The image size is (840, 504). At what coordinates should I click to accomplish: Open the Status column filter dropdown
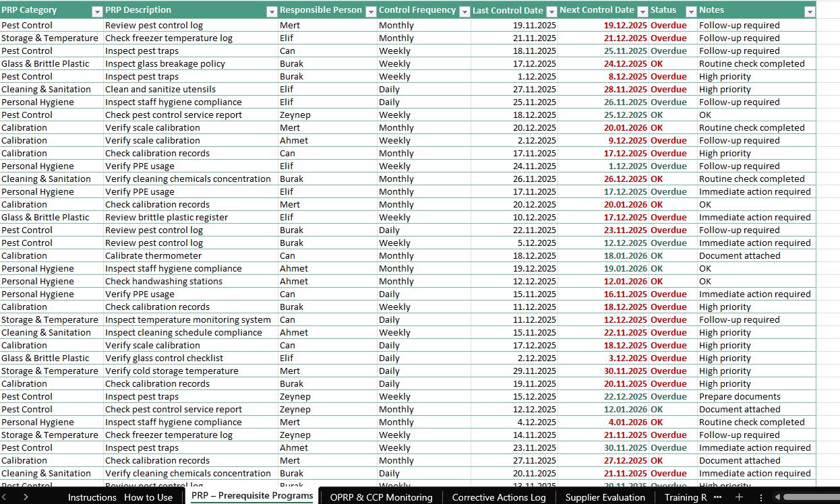click(691, 11)
